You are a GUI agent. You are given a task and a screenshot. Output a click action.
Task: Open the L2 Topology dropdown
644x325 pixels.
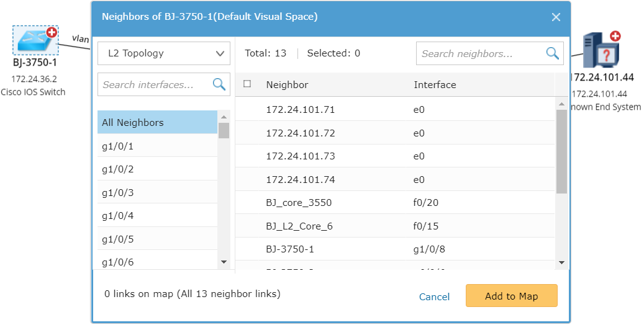164,53
